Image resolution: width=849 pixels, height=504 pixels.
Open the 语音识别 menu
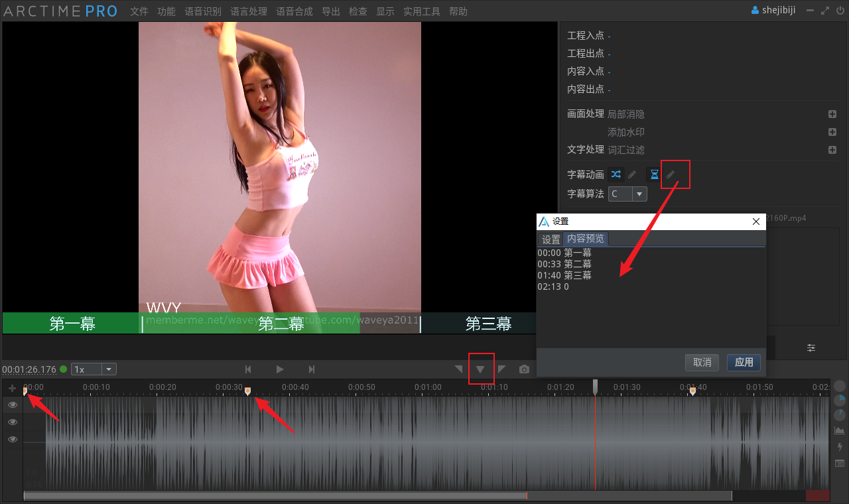click(203, 11)
